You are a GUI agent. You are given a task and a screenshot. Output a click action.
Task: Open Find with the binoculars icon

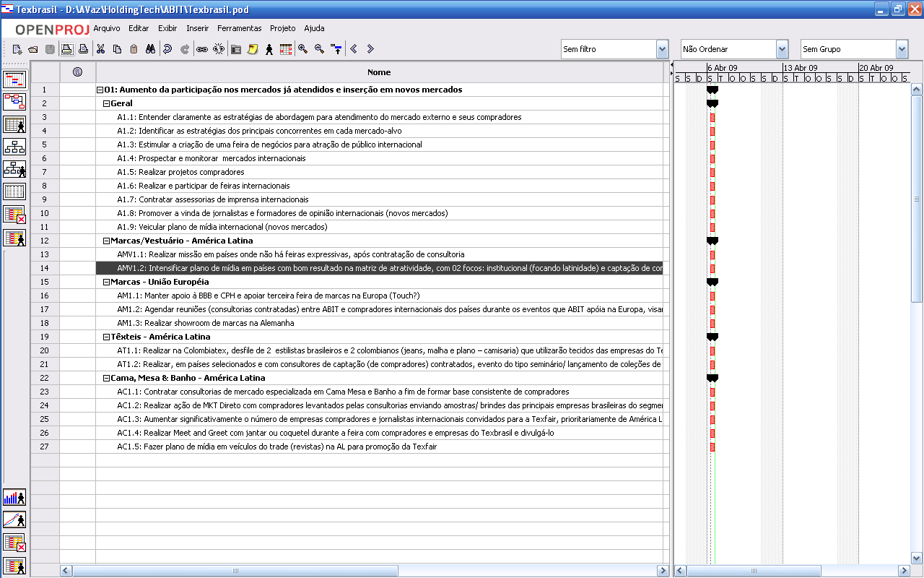[151, 49]
